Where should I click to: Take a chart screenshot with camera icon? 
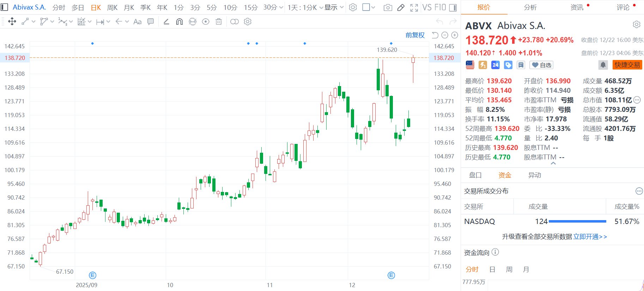coord(388,7)
